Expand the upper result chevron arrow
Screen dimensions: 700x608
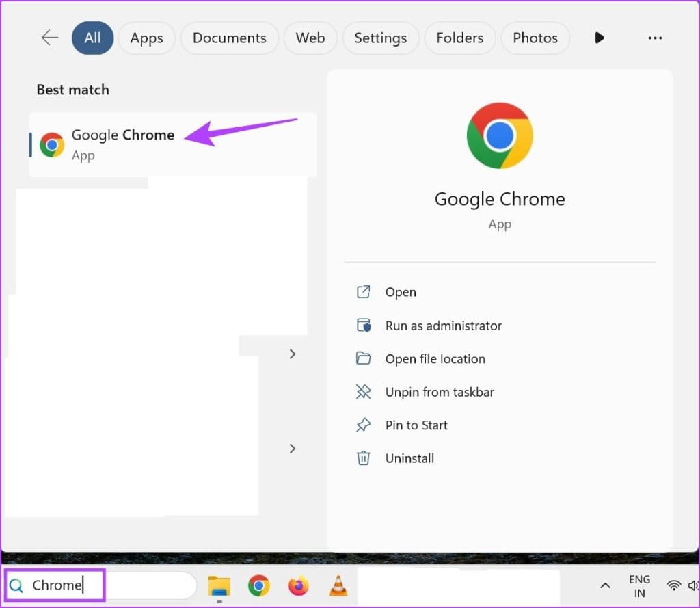[293, 354]
